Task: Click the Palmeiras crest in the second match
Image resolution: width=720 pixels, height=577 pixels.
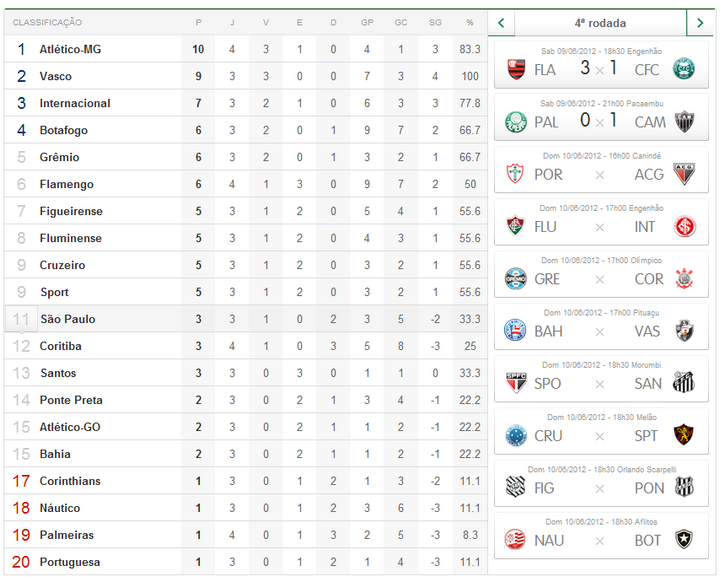Action: [516, 121]
